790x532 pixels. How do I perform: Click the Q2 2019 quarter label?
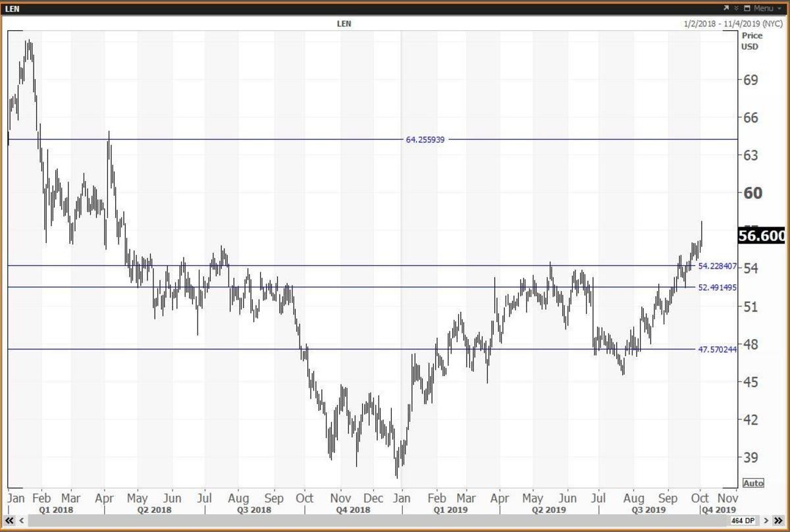point(550,510)
